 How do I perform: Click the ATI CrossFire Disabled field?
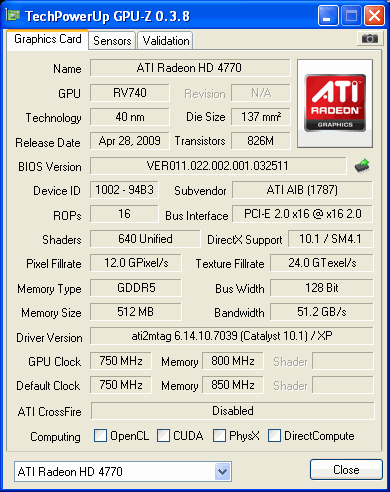pyautogui.click(x=233, y=411)
